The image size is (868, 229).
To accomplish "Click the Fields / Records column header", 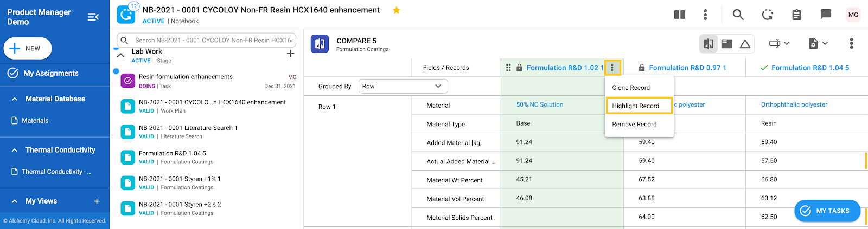I will 446,68.
